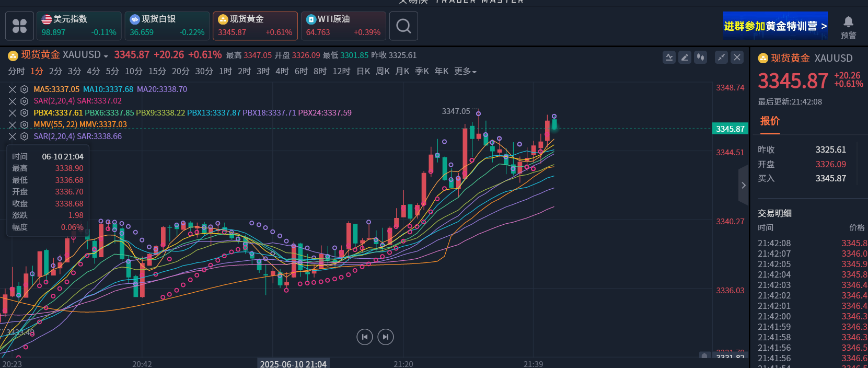Select the 报价 tab in side panel
This screenshot has width=868, height=368.
point(770,121)
